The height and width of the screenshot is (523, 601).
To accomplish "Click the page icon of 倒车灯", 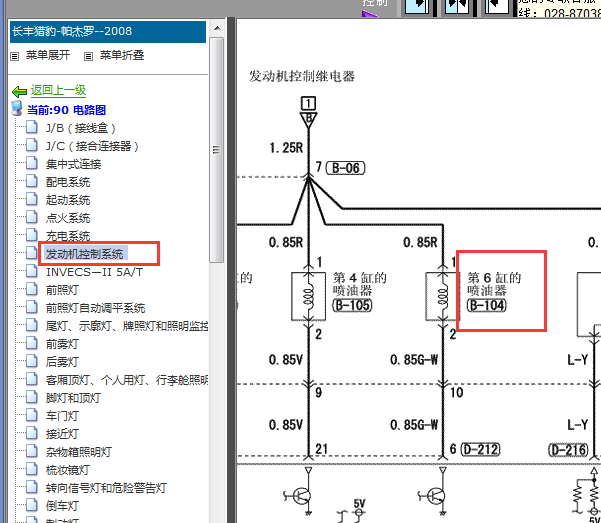I will click(32, 505).
